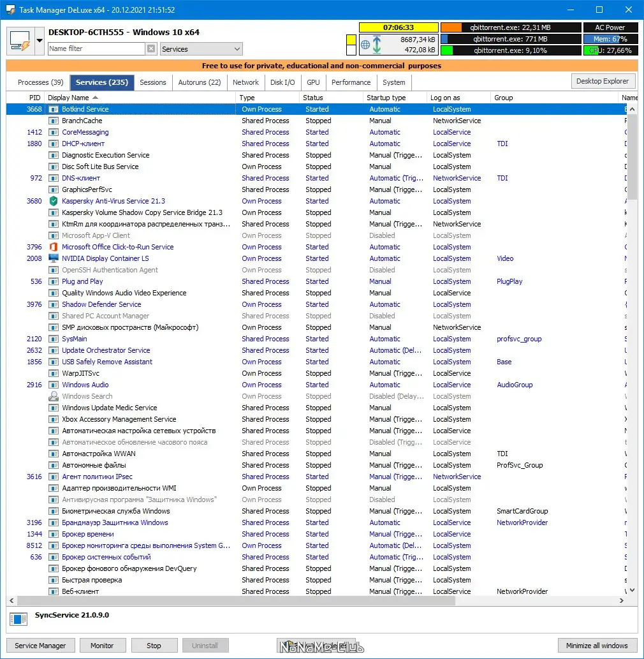Click the SyncService icon in the status bar
The height and width of the screenshot is (659, 644).
pyautogui.click(x=18, y=619)
